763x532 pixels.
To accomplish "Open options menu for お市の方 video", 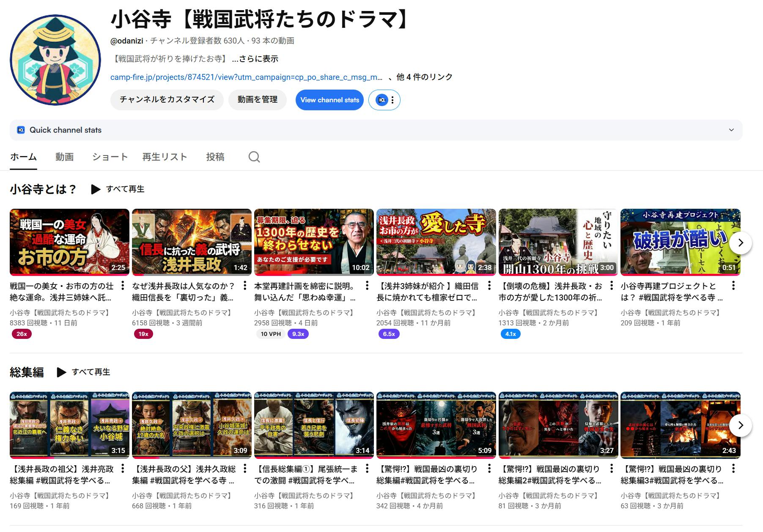I will coord(123,286).
